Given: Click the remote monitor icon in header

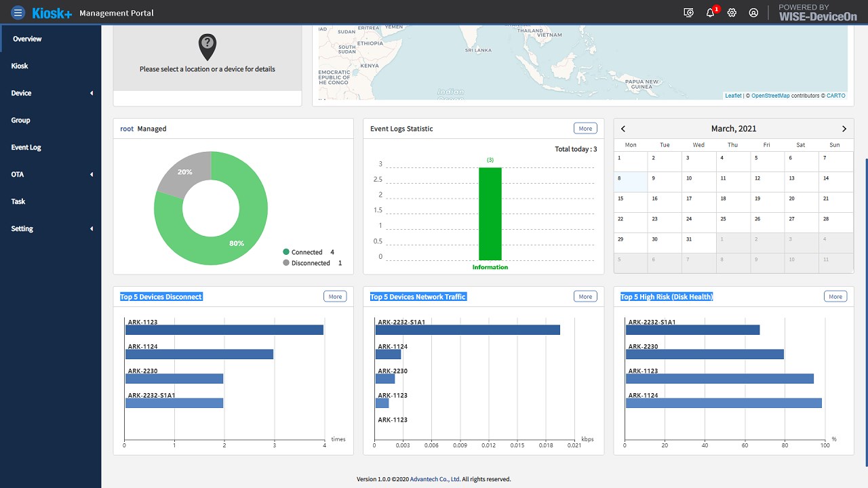Looking at the screenshot, I should (x=689, y=12).
